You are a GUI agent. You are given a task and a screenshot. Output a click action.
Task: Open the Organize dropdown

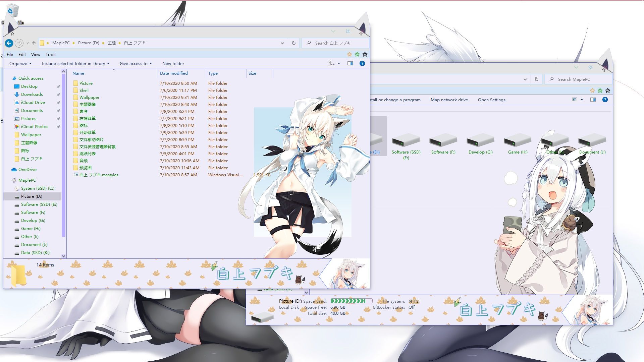click(20, 63)
